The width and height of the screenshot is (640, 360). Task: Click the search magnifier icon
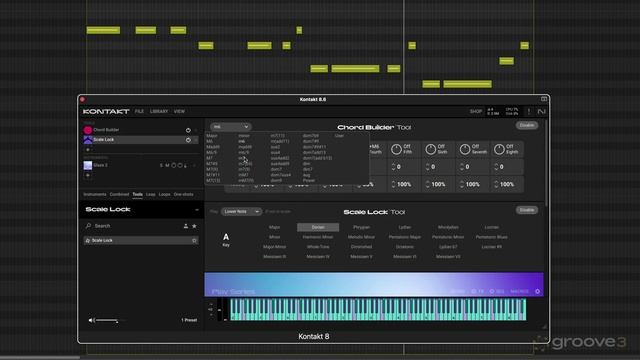(x=88, y=226)
